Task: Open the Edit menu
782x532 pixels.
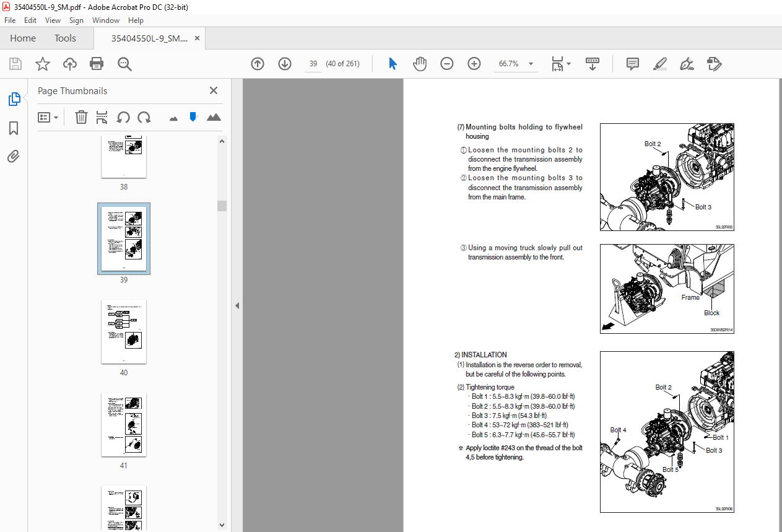Action: coord(30,20)
